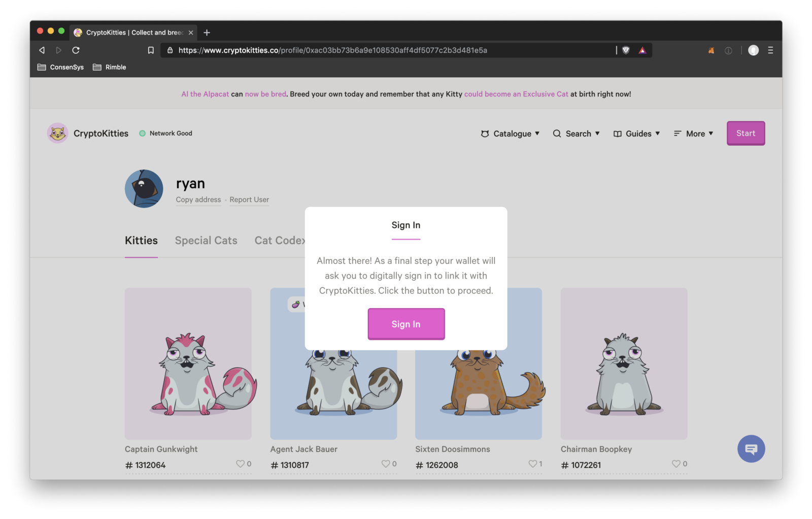Image resolution: width=812 pixels, height=519 pixels.
Task: Click the Captain Gunkwight name label
Action: [x=161, y=449]
